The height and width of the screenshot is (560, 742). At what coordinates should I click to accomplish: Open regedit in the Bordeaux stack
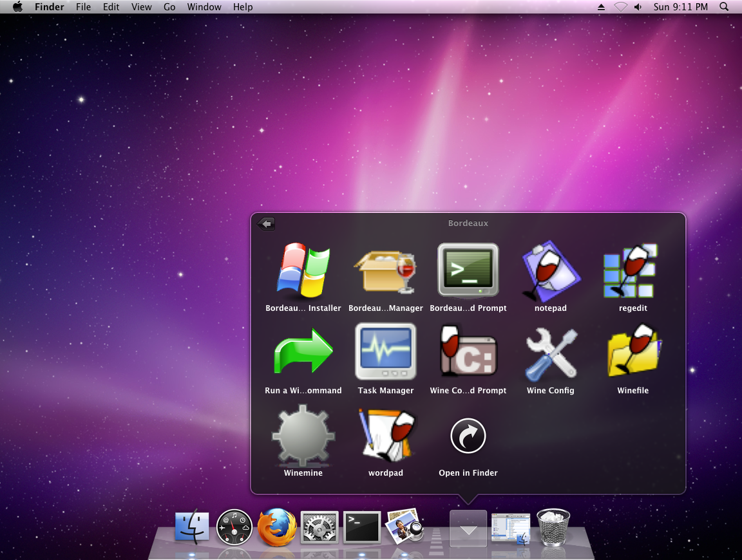click(x=631, y=270)
